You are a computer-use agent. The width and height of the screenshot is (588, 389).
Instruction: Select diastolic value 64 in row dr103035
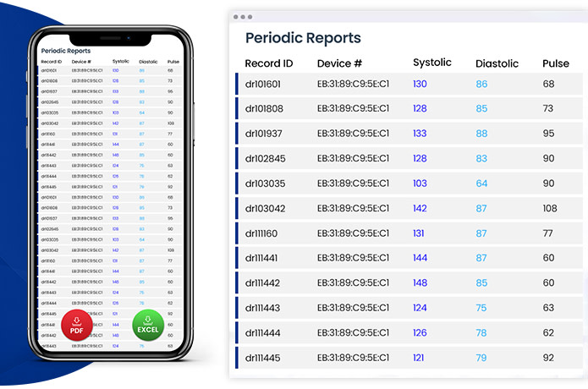(481, 184)
